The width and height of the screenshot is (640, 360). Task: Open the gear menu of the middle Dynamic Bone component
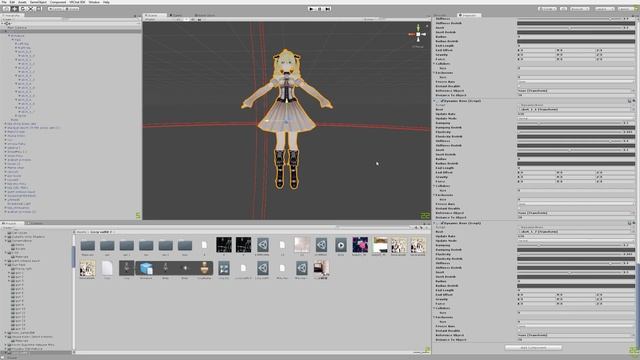coord(634,101)
